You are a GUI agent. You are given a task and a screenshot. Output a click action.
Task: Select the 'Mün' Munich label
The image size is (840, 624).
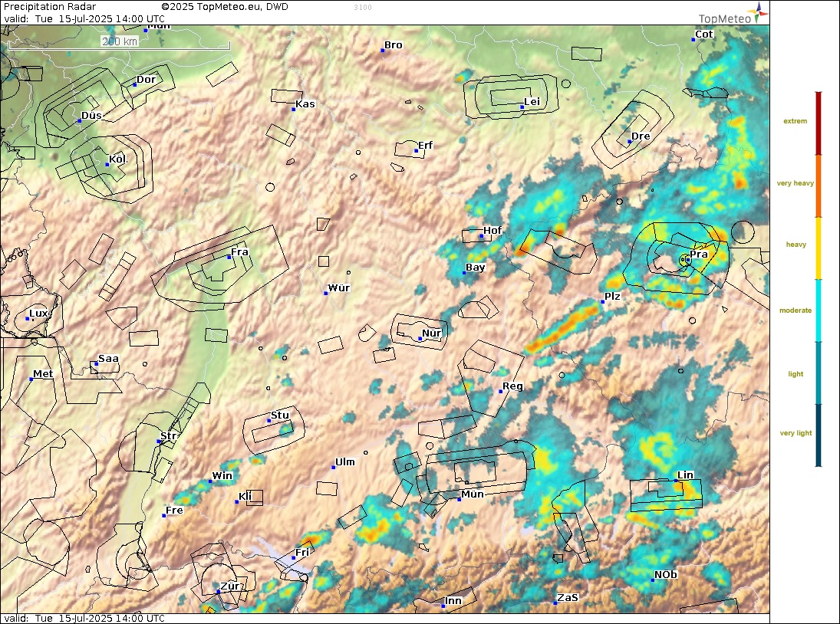[473, 494]
